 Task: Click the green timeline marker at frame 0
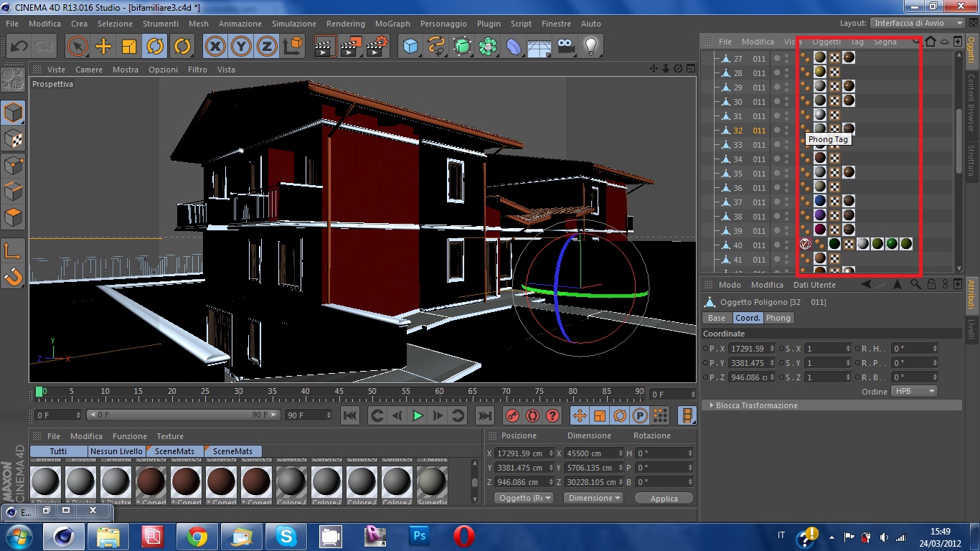tap(39, 392)
